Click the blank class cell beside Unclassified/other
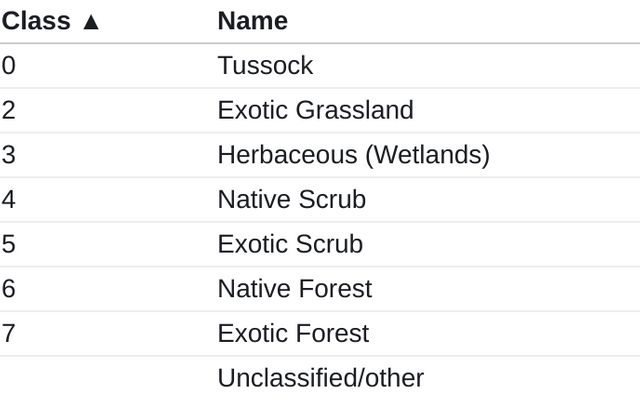The height and width of the screenshot is (400, 640). pyautogui.click(x=100, y=378)
